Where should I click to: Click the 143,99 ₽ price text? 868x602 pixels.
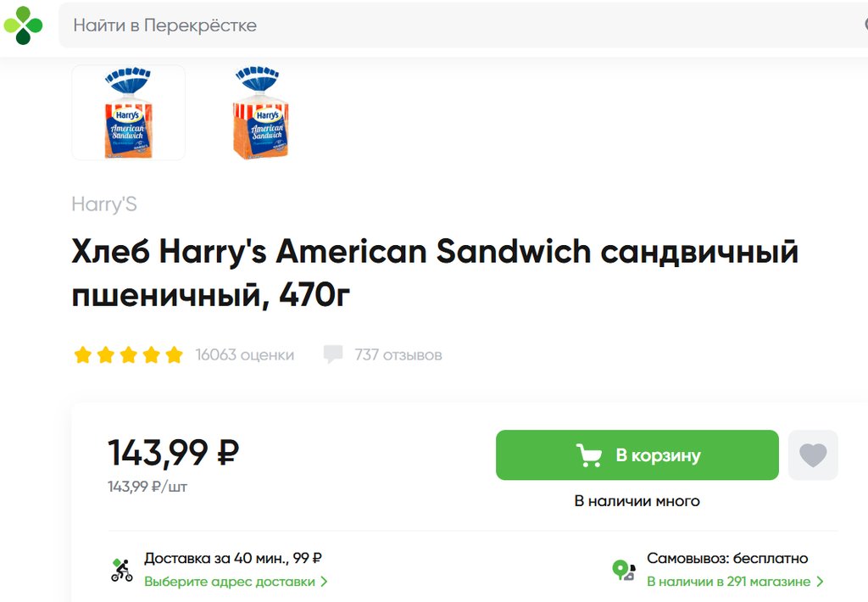(x=173, y=452)
